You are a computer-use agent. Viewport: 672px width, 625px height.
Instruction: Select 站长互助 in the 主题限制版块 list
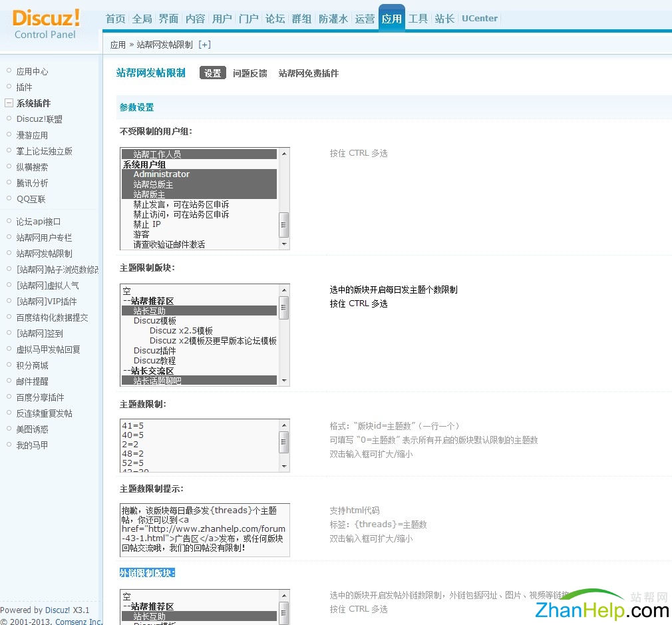tap(150, 310)
